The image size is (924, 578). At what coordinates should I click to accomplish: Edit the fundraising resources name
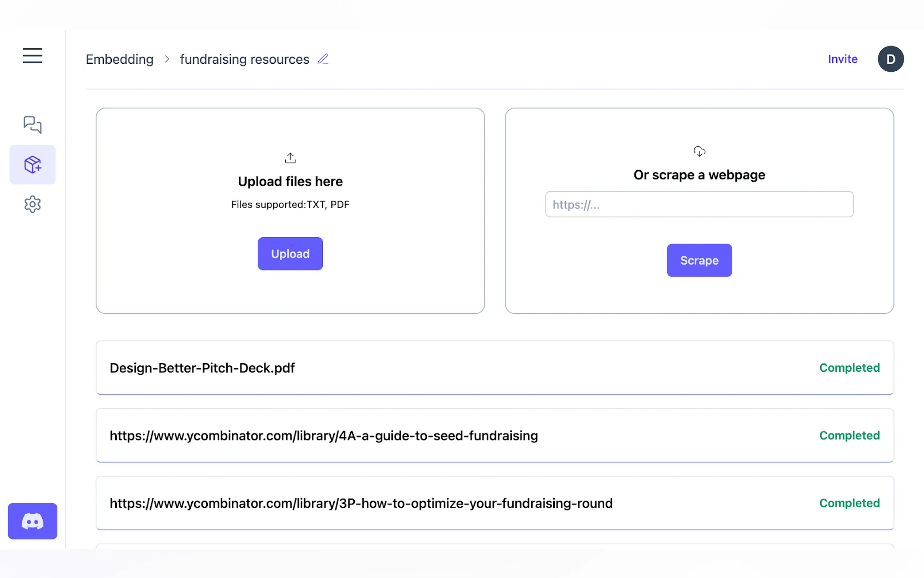pyautogui.click(x=323, y=59)
